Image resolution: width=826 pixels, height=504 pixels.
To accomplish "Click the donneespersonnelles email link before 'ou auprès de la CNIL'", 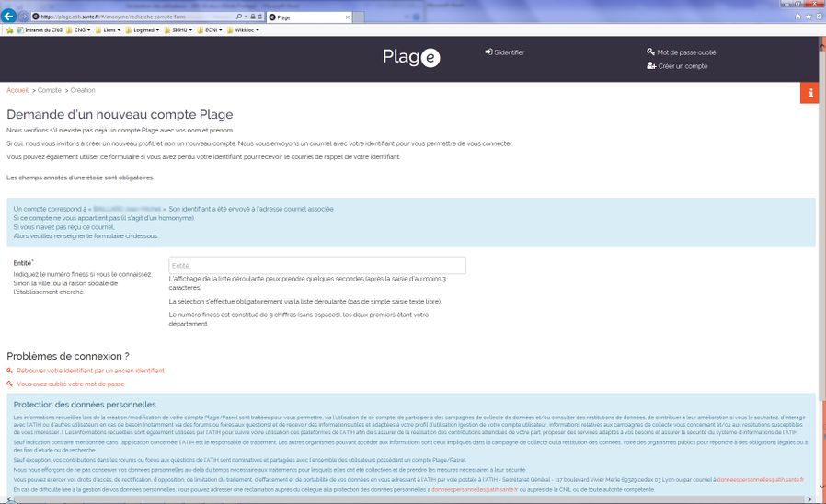I will pyautogui.click(x=475, y=490).
